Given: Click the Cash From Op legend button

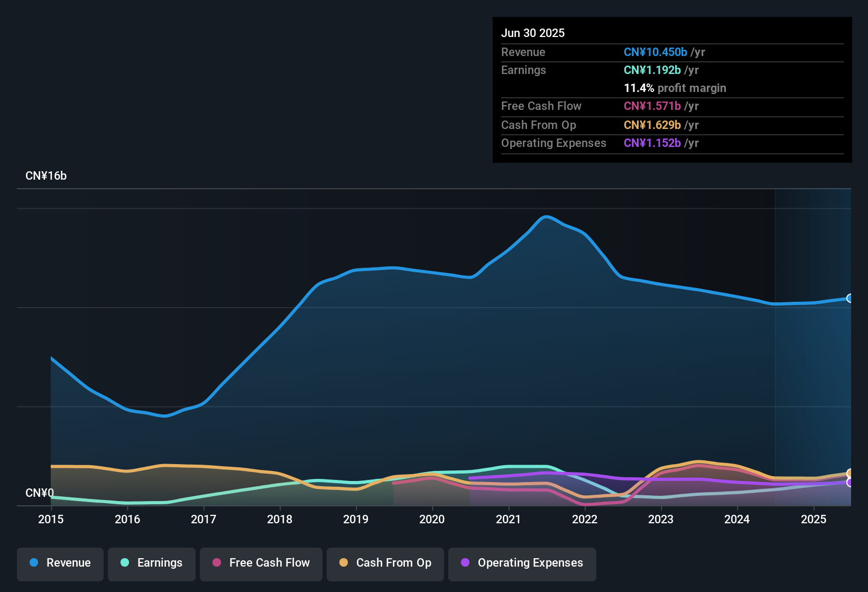Looking at the screenshot, I should (x=385, y=563).
